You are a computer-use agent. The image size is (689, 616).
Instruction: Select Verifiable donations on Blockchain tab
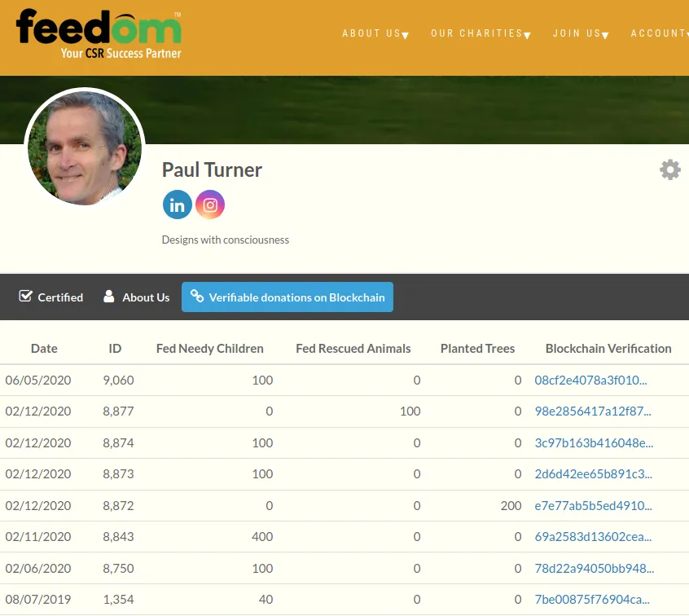pyautogui.click(x=287, y=297)
